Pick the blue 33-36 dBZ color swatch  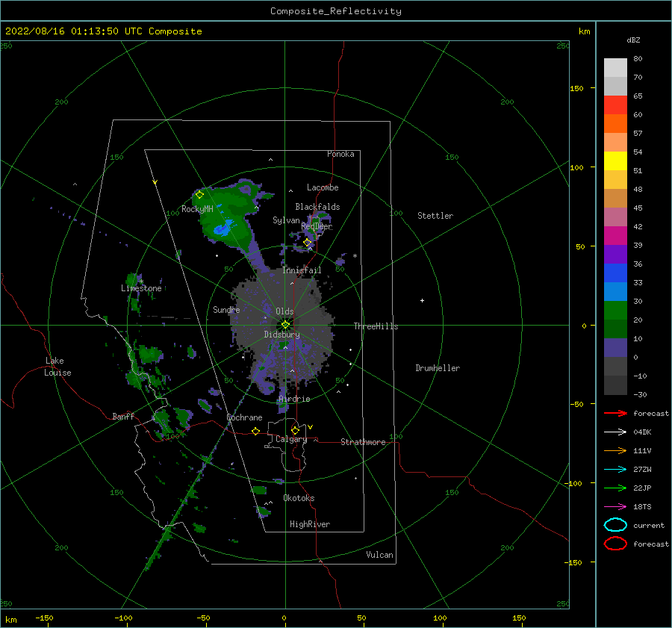[x=615, y=273]
